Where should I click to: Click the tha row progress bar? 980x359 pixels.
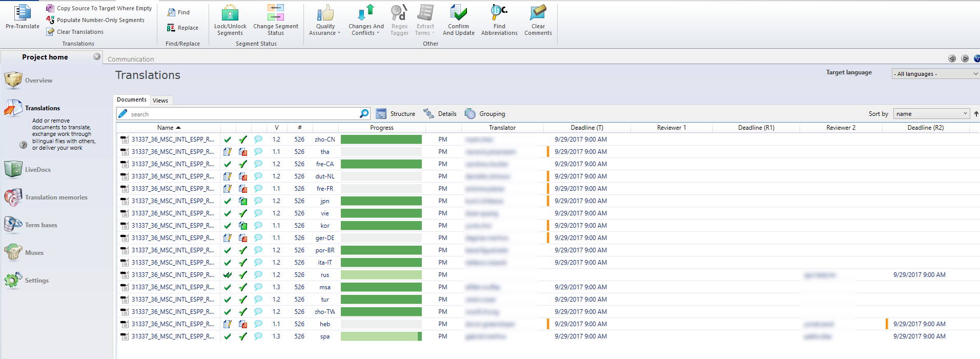tap(381, 152)
